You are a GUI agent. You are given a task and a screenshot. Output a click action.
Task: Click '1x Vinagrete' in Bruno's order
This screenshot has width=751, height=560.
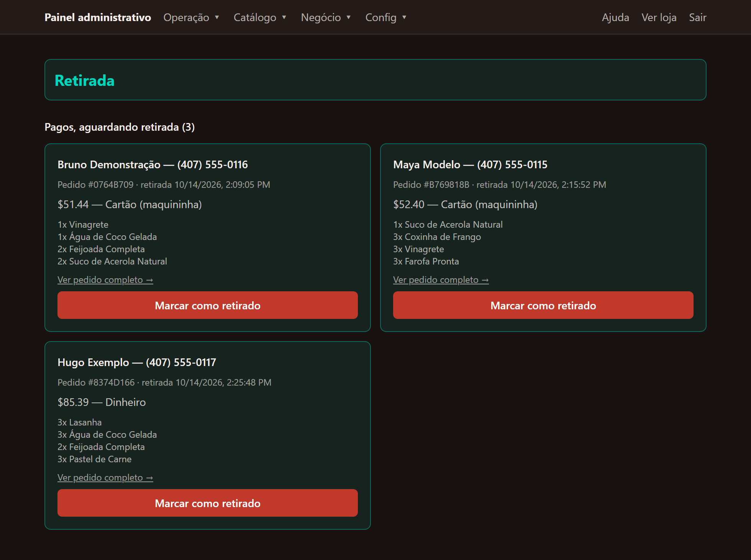pyautogui.click(x=83, y=225)
